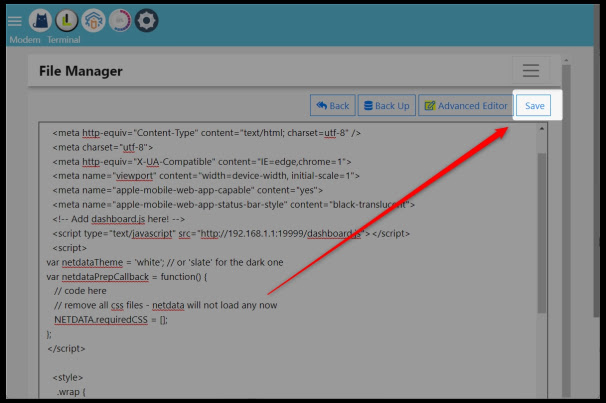This screenshot has height=403, width=606.
Task: Open the File Manager hamburger menu
Action: 531,70
